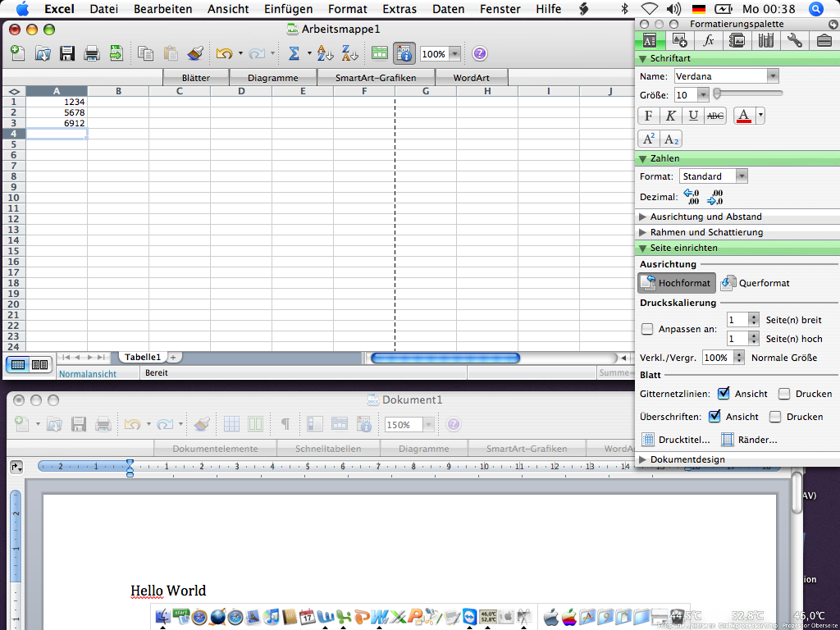Toggle the Toolbox info icon in Excel
The image size is (840, 630).
tap(404, 53)
